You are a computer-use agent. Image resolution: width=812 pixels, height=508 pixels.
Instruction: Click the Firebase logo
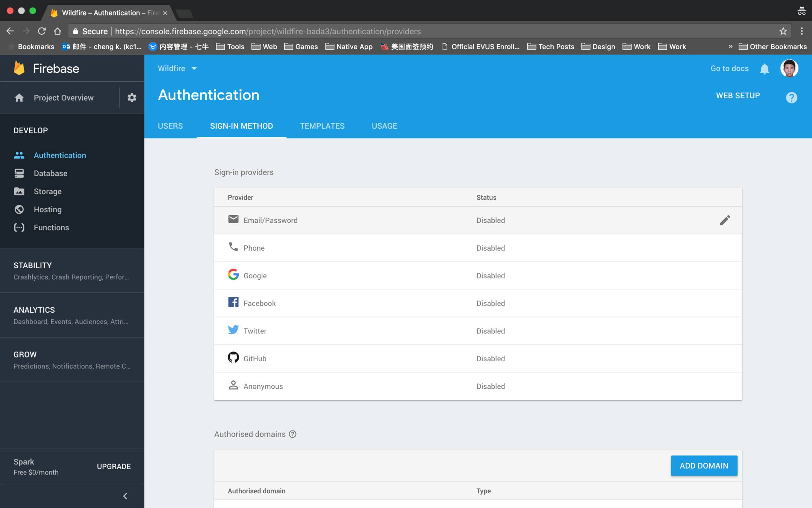tap(47, 68)
